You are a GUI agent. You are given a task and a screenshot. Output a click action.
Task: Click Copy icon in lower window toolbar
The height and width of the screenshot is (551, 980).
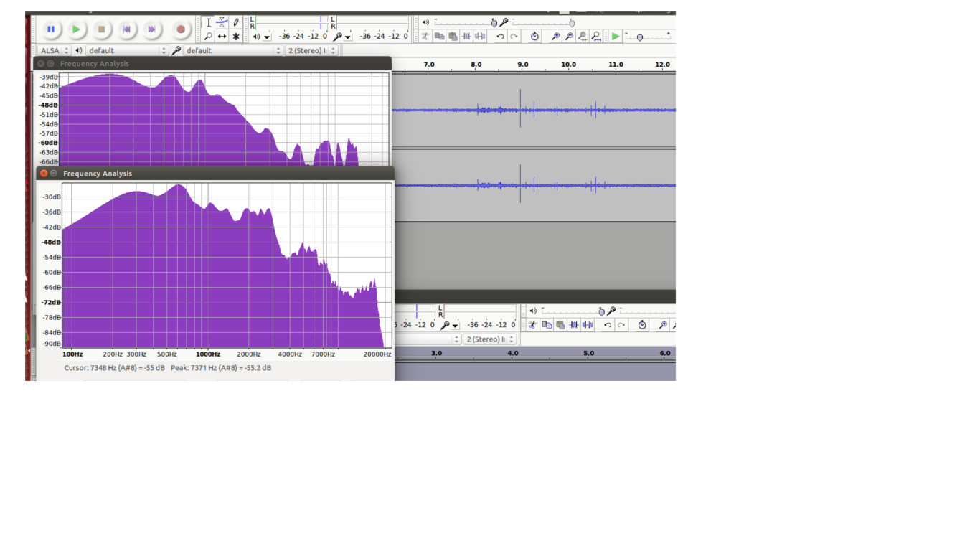point(547,325)
